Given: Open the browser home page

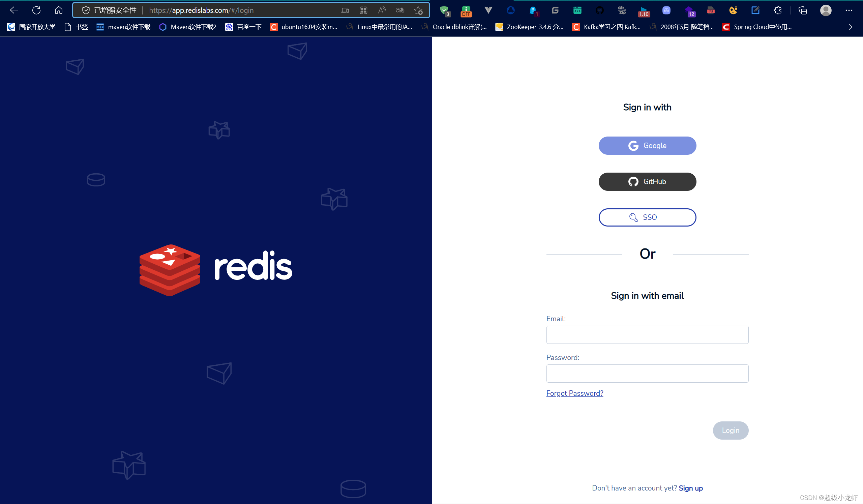Looking at the screenshot, I should 58,10.
